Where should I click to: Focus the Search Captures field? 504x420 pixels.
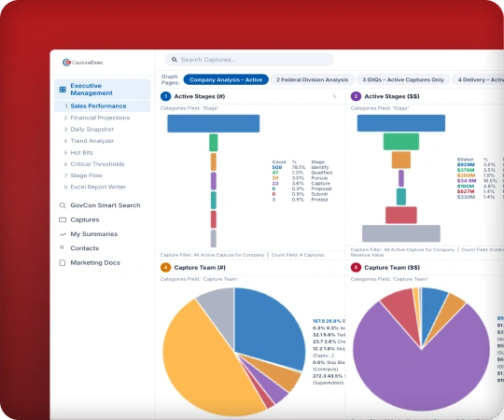pos(249,60)
